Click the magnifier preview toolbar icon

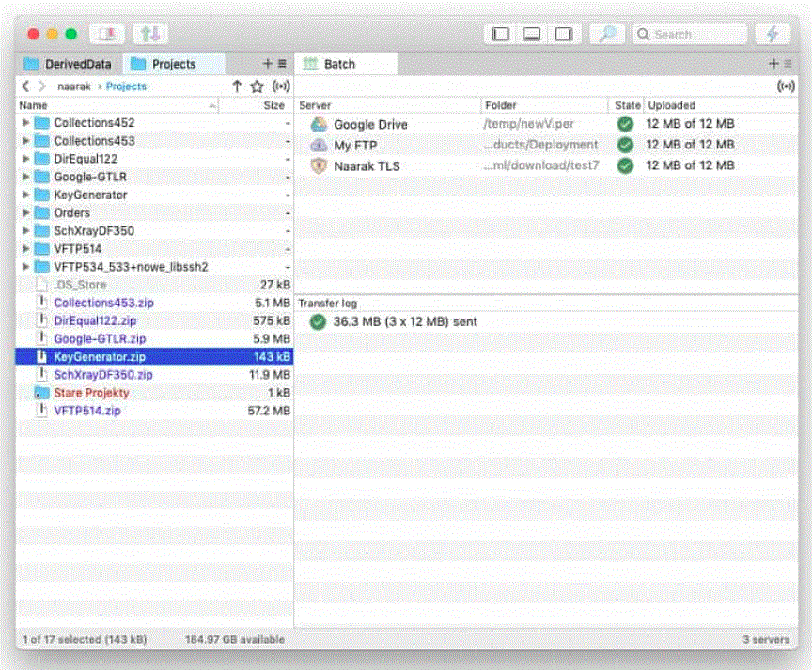pos(606,34)
